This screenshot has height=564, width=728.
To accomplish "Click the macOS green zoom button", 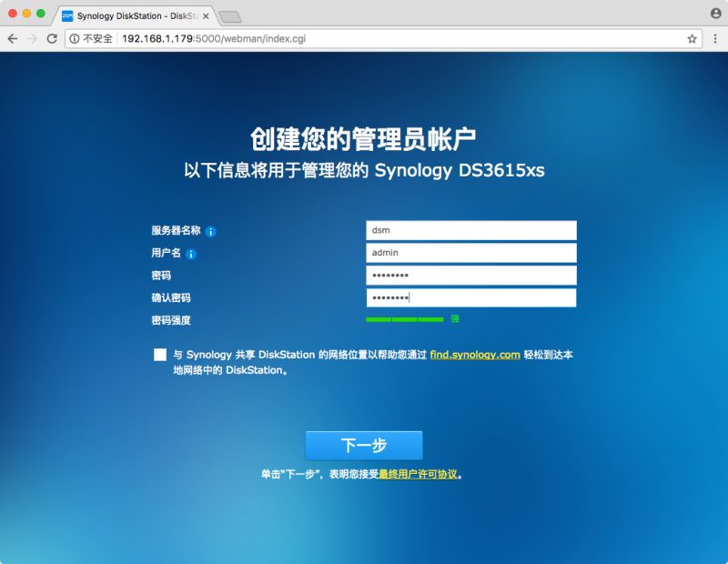I will point(41,14).
